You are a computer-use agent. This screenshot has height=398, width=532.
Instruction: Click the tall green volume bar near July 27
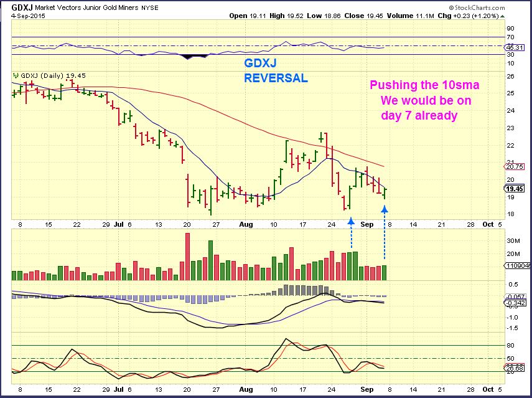[210, 260]
